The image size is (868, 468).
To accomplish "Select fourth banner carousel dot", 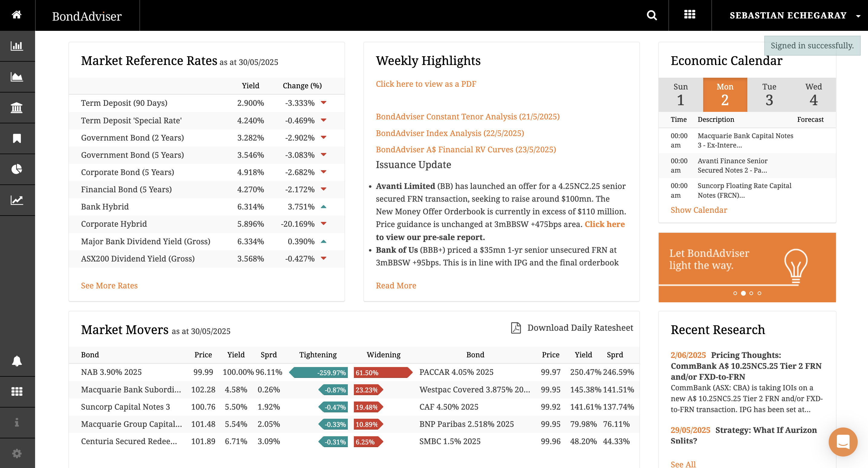I will pyautogui.click(x=759, y=293).
